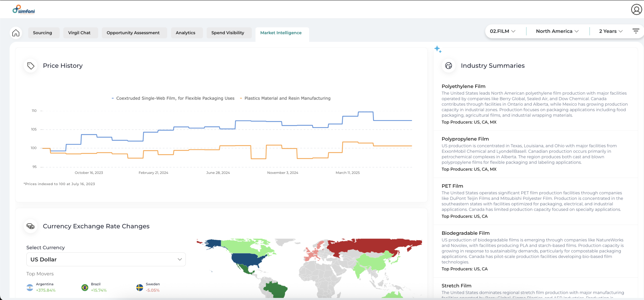Click the Argentina flag icon

coord(30,287)
